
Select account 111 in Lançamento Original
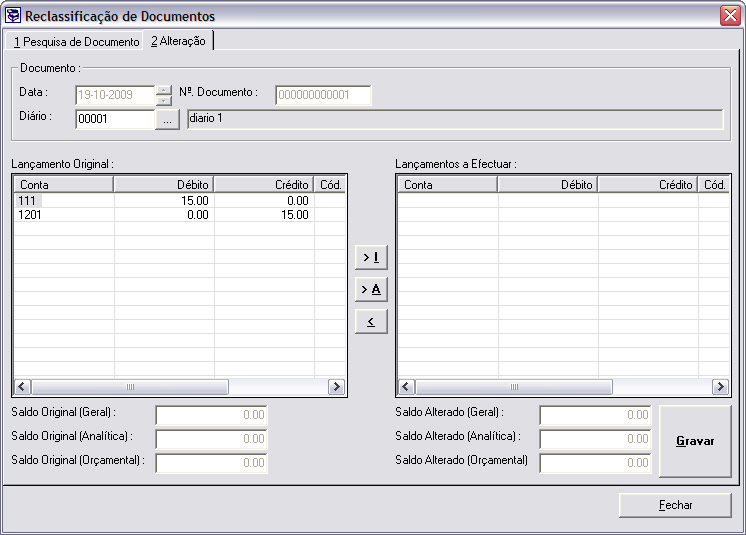[x=29, y=201]
